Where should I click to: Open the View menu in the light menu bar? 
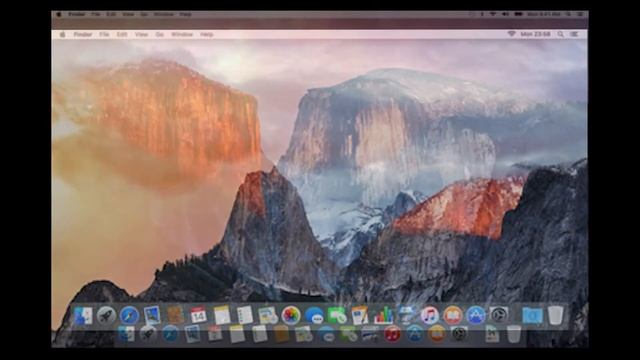pyautogui.click(x=141, y=35)
